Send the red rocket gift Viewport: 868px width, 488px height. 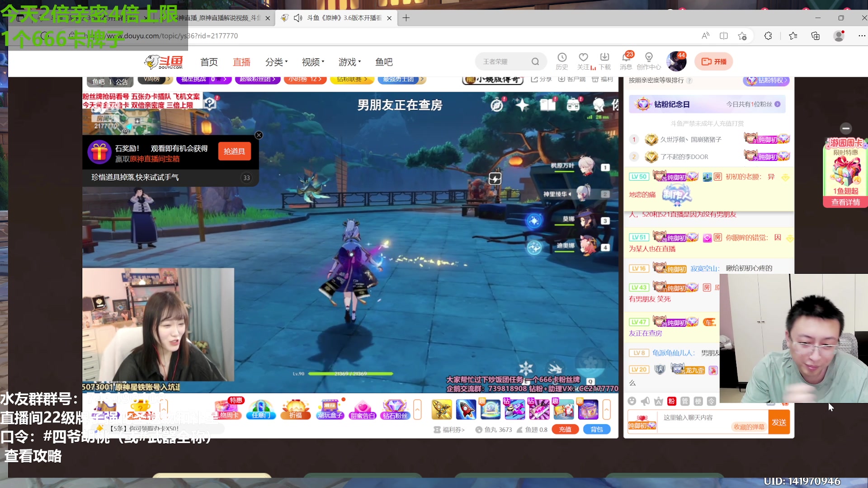[466, 409]
